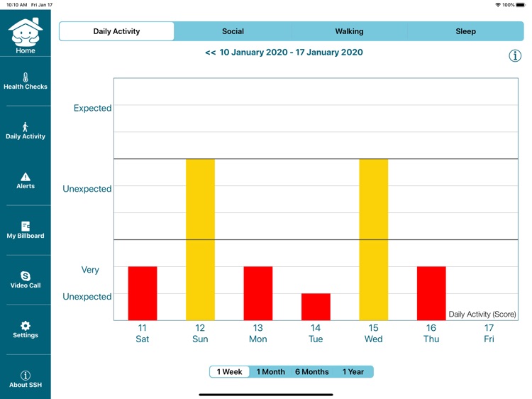Show chart information via info circle icon
Viewport: 532px width, 399px height.
coord(515,55)
